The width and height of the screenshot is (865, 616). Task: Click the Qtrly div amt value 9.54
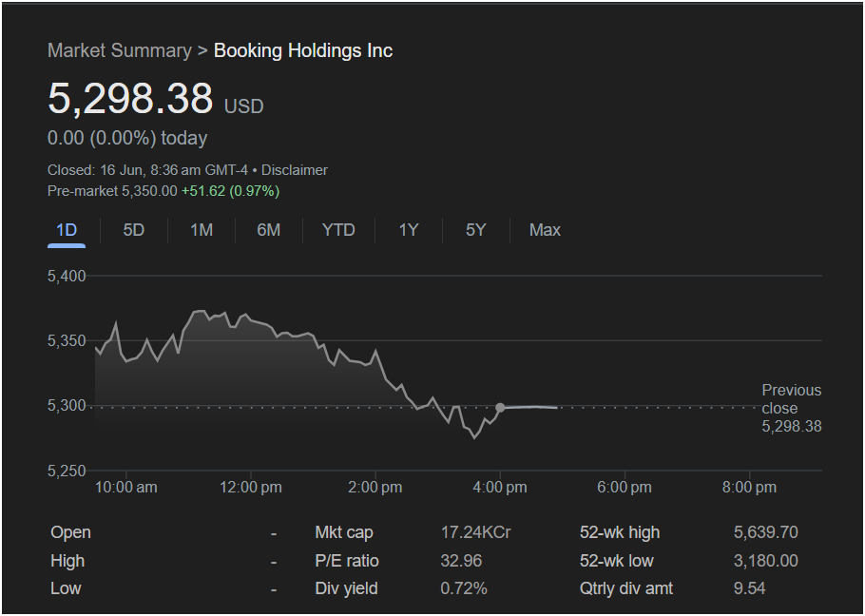(750, 588)
